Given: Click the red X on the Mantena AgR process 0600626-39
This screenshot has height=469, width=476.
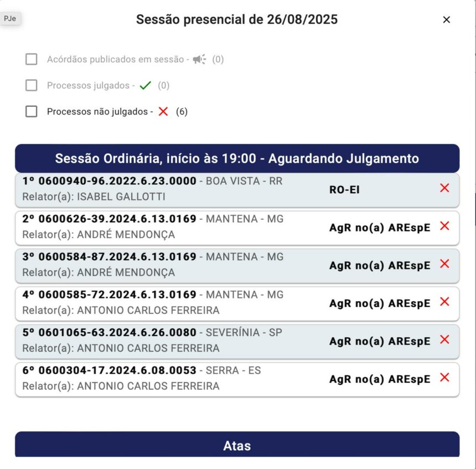Looking at the screenshot, I should point(444,226).
